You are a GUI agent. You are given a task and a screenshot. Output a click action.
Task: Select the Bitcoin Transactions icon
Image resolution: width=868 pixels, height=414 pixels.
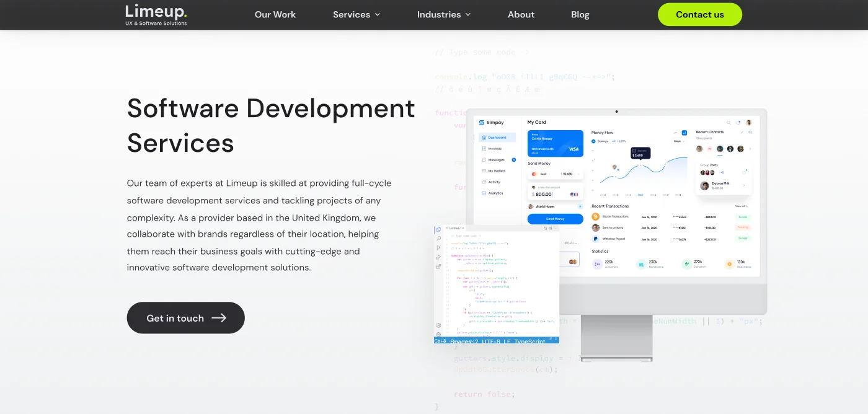click(596, 217)
